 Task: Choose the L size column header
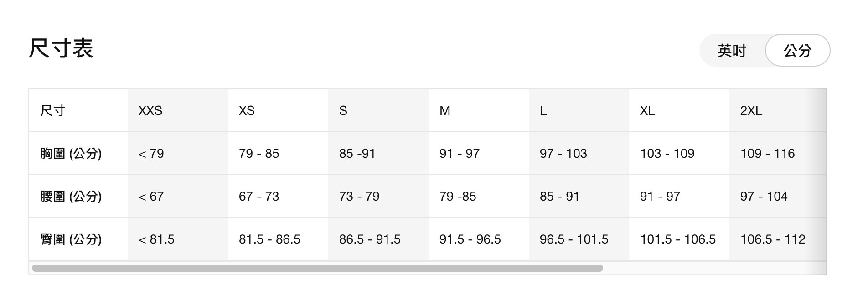click(543, 111)
